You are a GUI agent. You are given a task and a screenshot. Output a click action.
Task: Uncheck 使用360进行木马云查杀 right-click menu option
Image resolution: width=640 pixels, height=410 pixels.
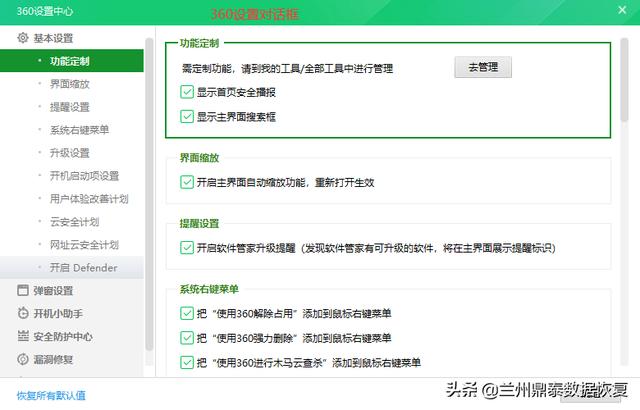187,362
